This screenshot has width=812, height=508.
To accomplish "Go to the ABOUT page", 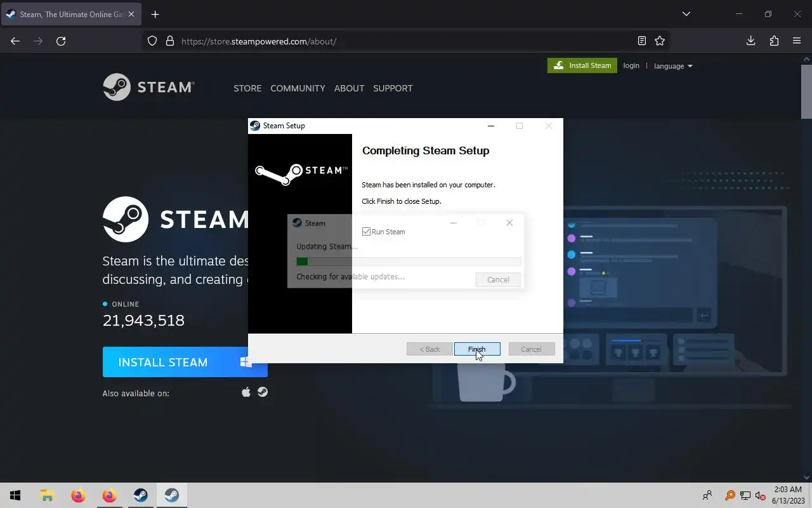I will coord(349,88).
